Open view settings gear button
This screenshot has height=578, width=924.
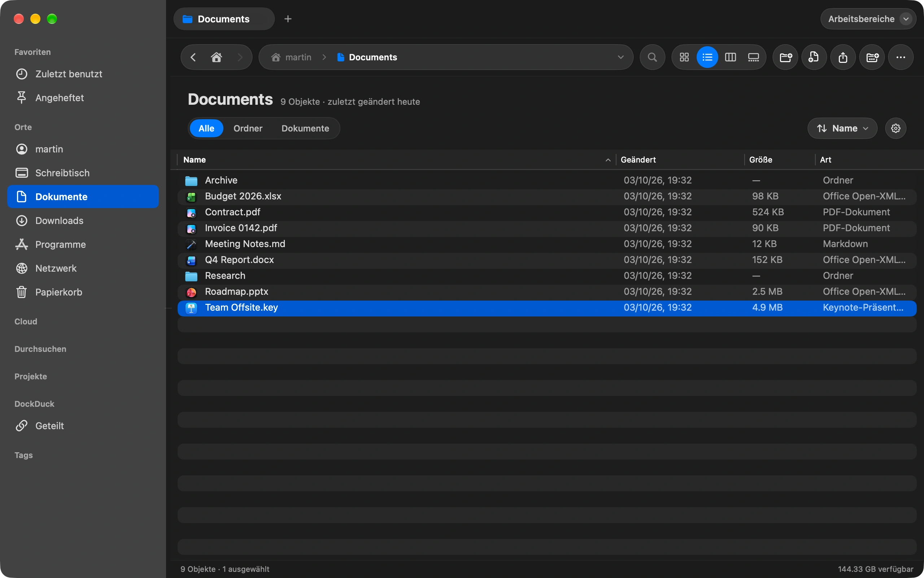896,129
